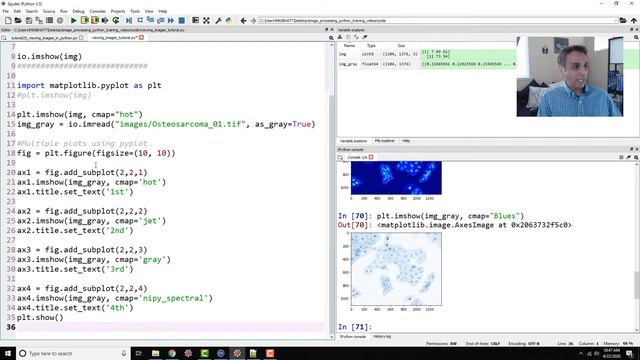Open Source menu

[x=49, y=11]
